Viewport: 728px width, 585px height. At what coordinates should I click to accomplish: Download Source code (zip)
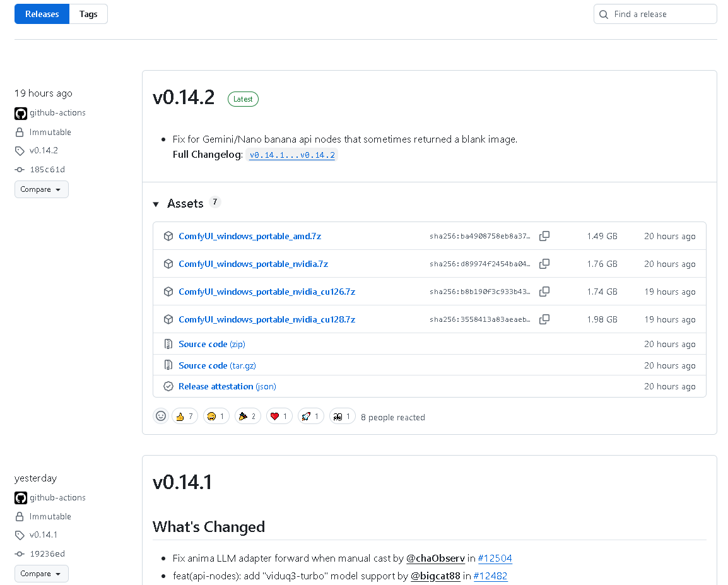click(x=212, y=344)
